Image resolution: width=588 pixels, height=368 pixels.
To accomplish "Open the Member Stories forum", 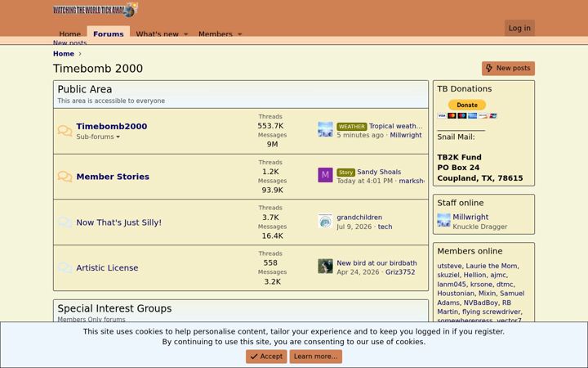I will point(113,177).
